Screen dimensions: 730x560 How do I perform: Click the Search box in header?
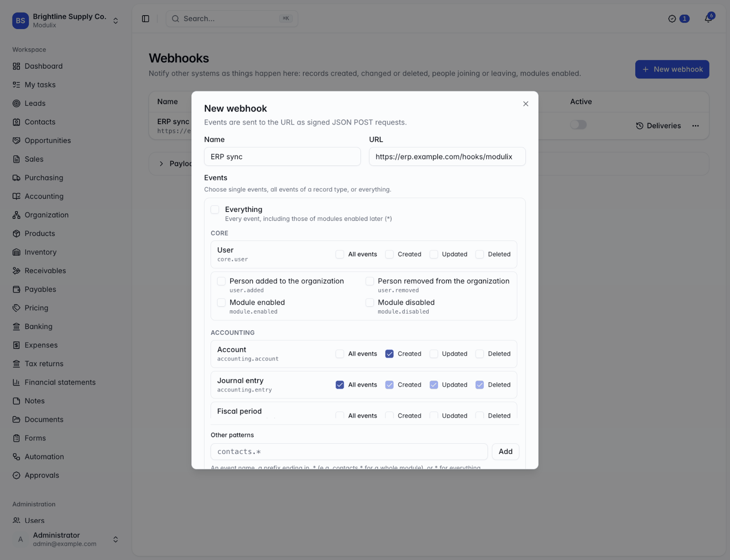(232, 19)
